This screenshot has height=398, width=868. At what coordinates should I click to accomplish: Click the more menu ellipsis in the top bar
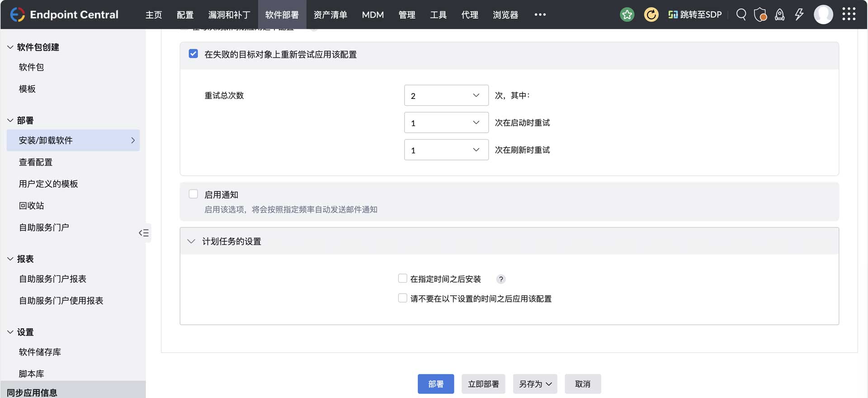tap(540, 14)
